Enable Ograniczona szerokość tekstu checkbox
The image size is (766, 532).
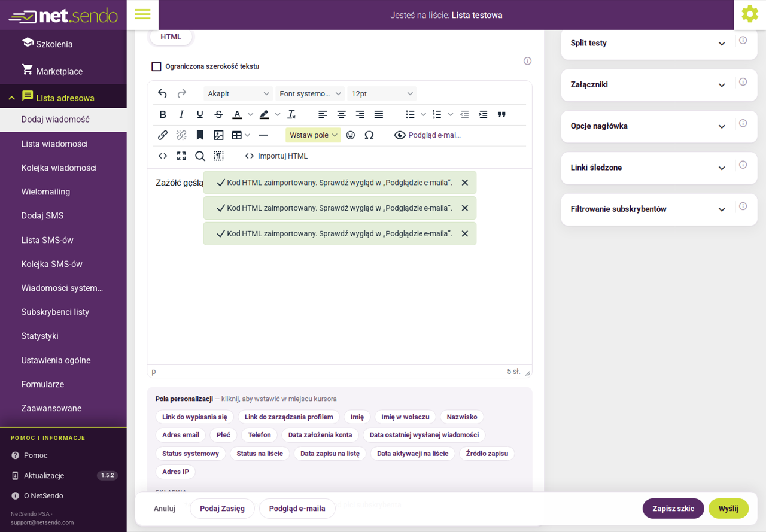click(156, 66)
